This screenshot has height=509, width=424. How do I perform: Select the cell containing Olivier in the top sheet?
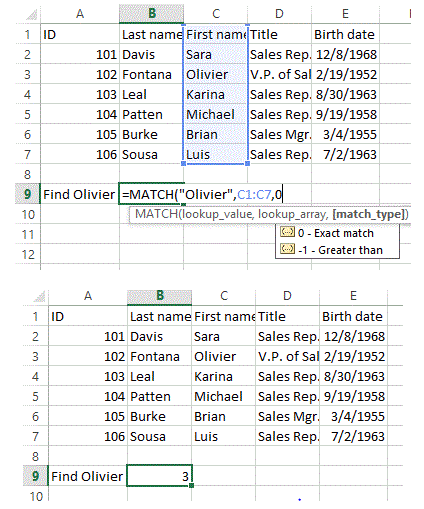click(216, 74)
